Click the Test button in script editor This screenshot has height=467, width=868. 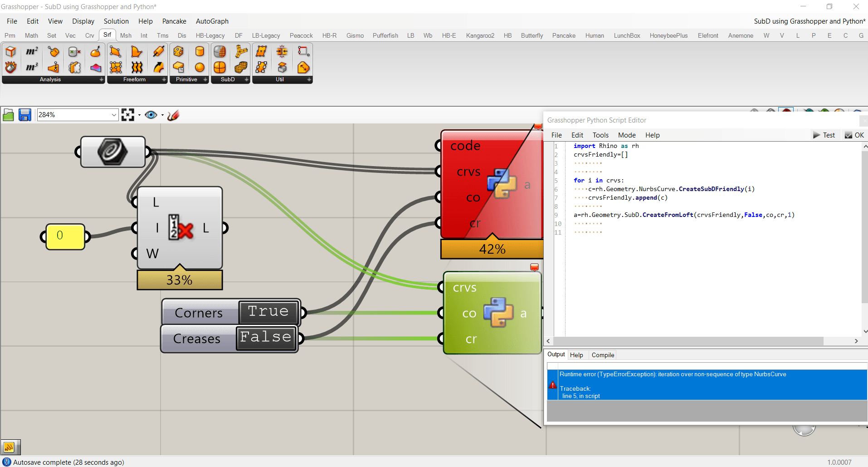tap(824, 135)
